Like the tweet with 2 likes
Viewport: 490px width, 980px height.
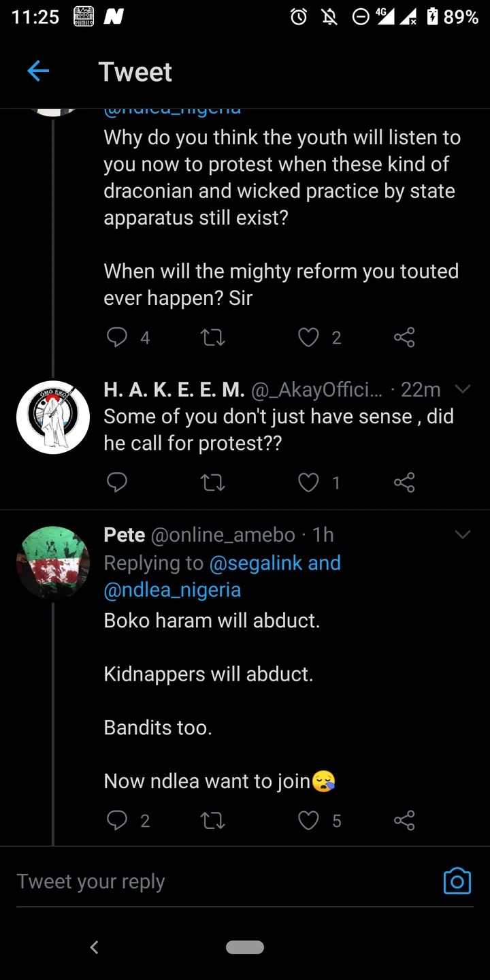click(x=309, y=338)
